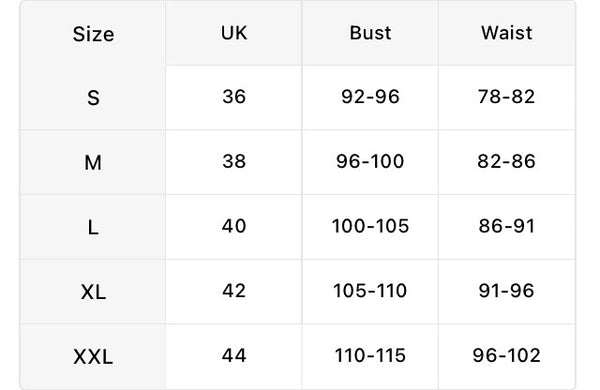
Task: Click bust measurement 92-96 cell
Action: [x=370, y=96]
